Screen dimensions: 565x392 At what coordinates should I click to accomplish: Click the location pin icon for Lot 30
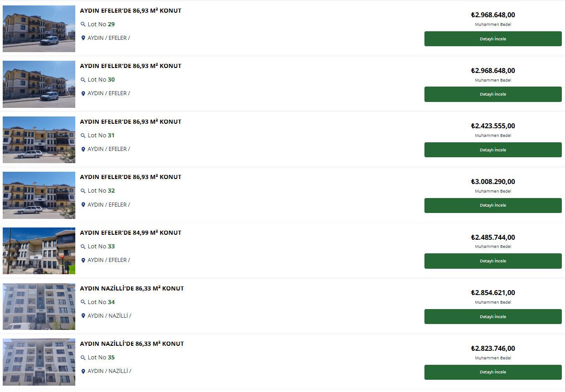pyautogui.click(x=83, y=94)
